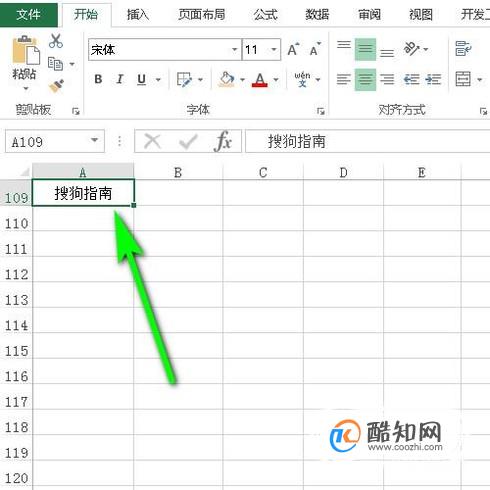Image resolution: width=490 pixels, height=490 pixels.
Task: Select align right icon
Action: click(x=387, y=79)
